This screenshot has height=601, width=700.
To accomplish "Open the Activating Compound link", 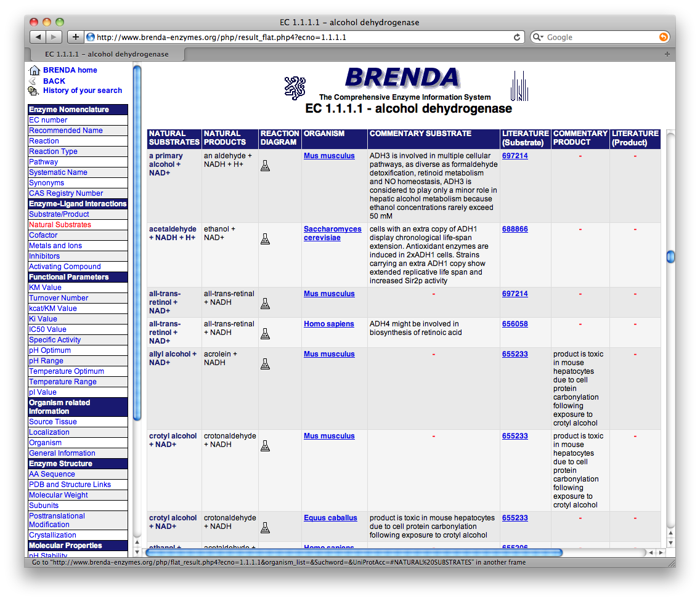I will pos(65,267).
